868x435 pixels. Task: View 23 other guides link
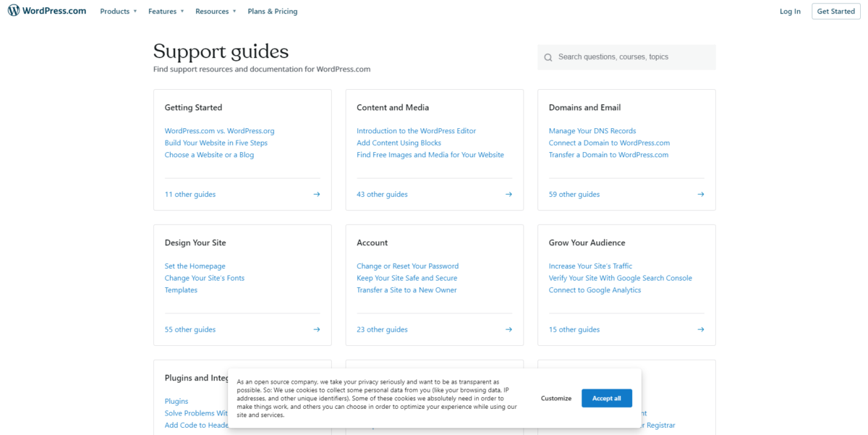pyautogui.click(x=382, y=329)
